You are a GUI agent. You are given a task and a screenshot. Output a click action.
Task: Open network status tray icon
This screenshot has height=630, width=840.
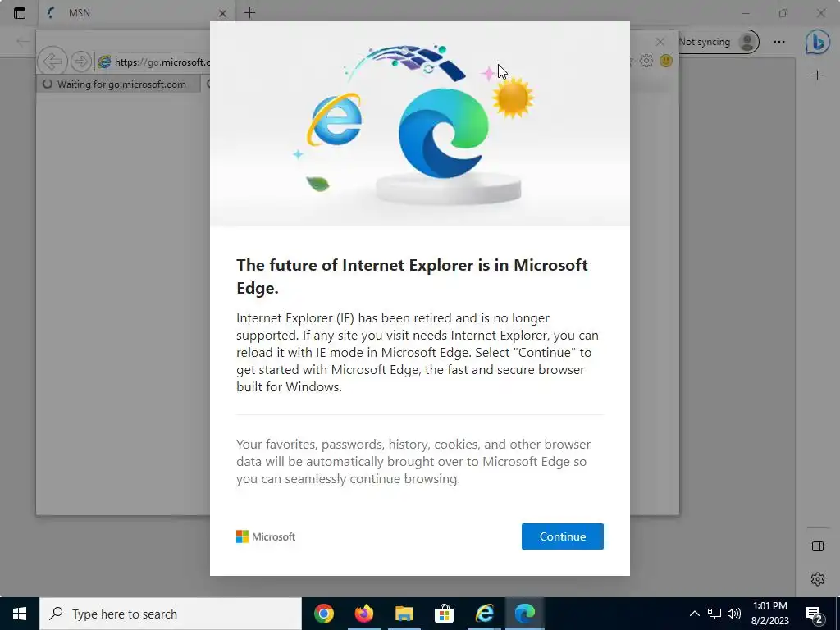[x=714, y=614]
